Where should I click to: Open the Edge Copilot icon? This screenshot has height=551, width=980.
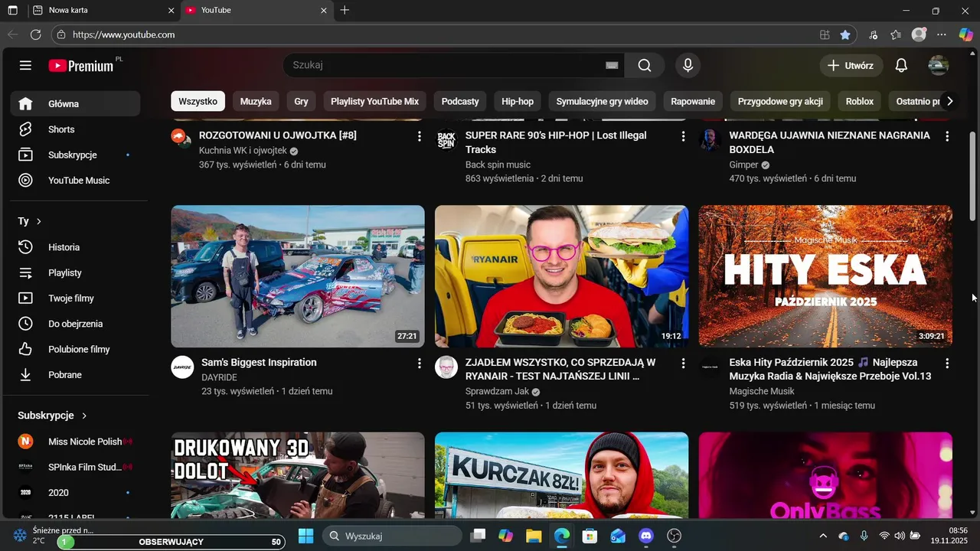[x=966, y=34]
